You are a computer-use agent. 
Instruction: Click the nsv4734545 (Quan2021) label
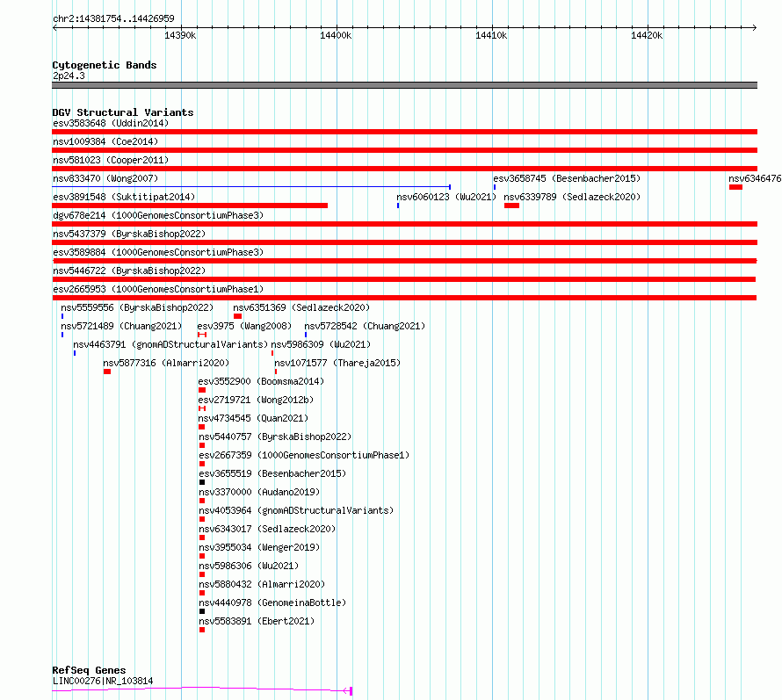point(253,418)
